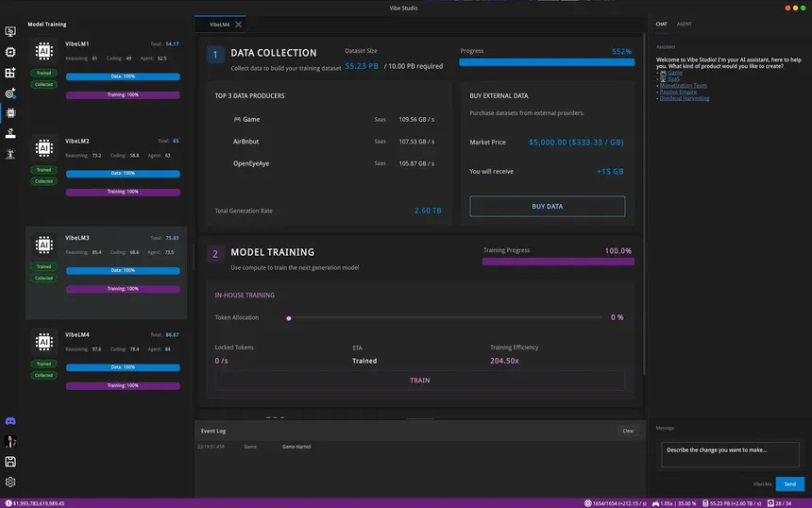
Task: Click VibeLM1 Data: 100% bar
Action: 123,76
